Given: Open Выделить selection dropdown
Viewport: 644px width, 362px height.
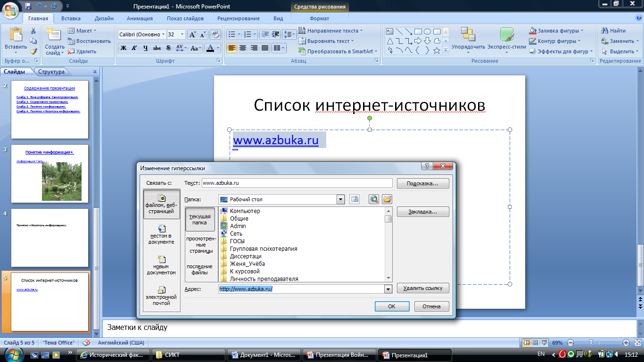Looking at the screenshot, I should tap(620, 51).
